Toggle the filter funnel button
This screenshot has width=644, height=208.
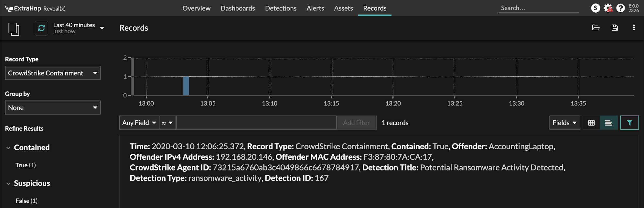click(629, 123)
